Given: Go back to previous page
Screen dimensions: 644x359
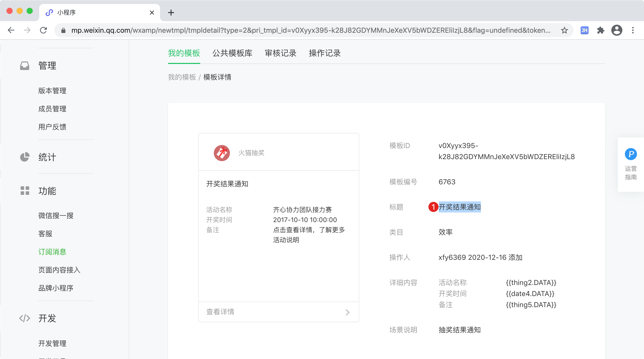Looking at the screenshot, I should [x=11, y=30].
